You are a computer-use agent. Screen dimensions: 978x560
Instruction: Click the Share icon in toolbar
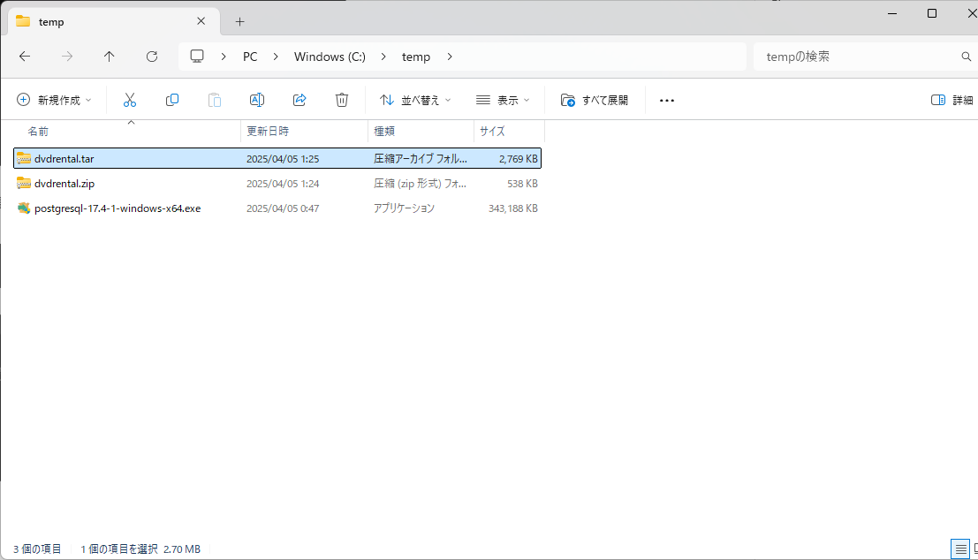pyautogui.click(x=299, y=100)
